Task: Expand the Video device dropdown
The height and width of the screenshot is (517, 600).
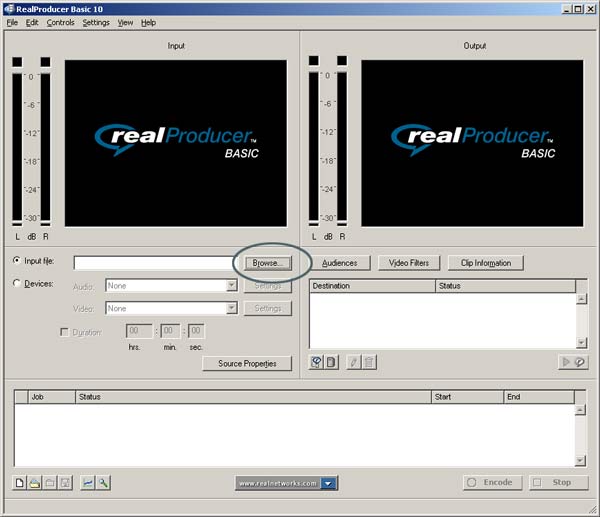Action: point(231,308)
